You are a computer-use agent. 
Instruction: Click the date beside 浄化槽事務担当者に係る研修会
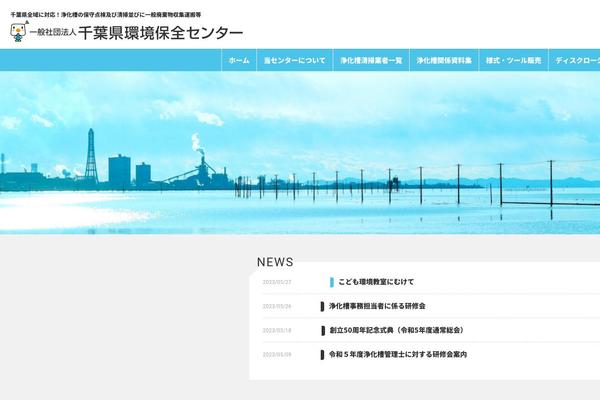click(x=277, y=306)
